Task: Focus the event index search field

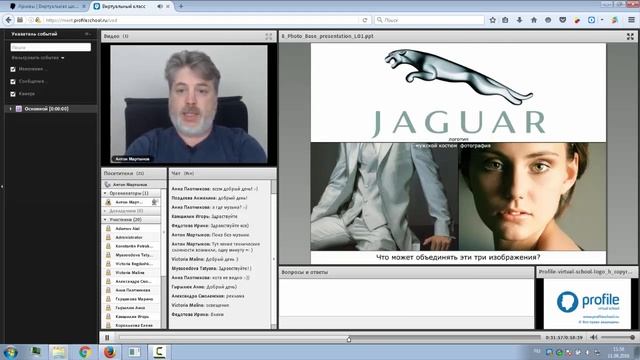Action: click(x=51, y=47)
